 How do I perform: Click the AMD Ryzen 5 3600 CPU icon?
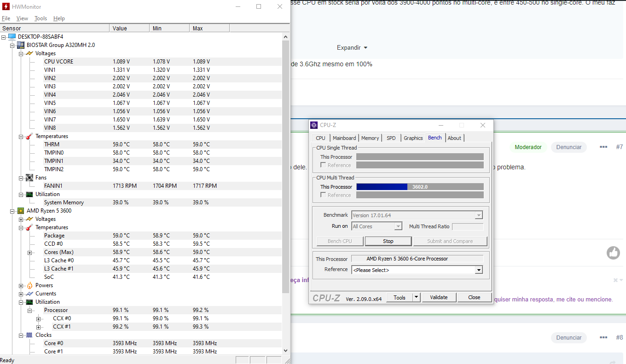click(x=21, y=211)
